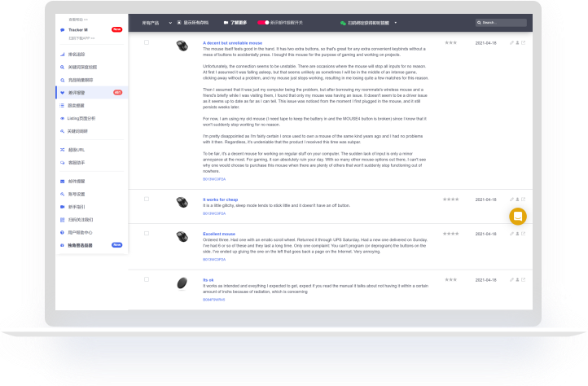
Task: Click person icon for 'A decent but unreliable mouse'
Action: [x=517, y=43]
